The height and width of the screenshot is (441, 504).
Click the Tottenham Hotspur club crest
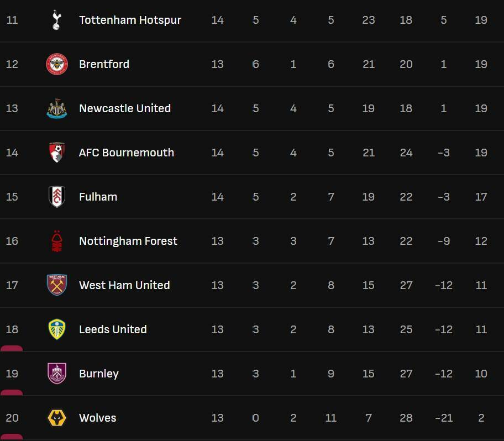[x=56, y=20]
